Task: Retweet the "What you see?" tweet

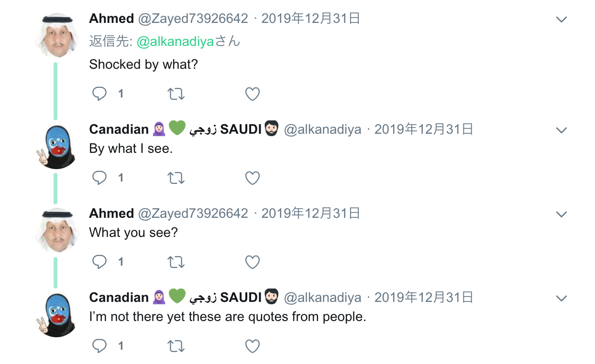Action: pyautogui.click(x=176, y=262)
